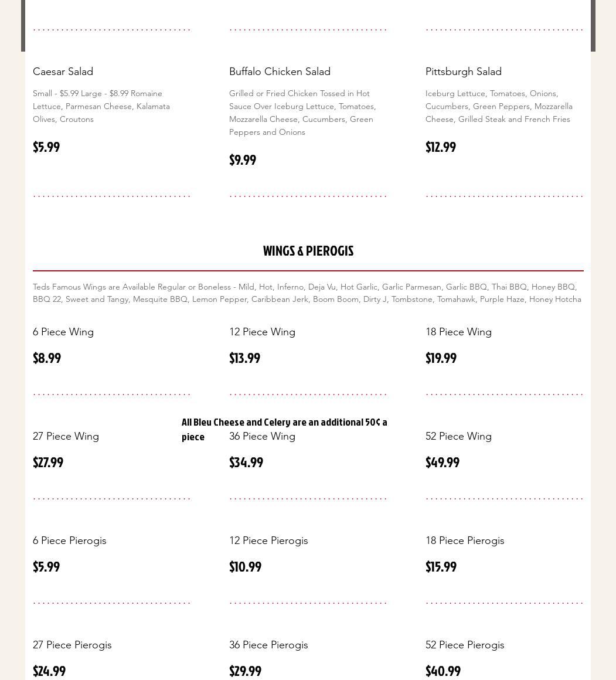Select the Buffalo Chicken Salad title
The height and width of the screenshot is (680, 616).
pyautogui.click(x=280, y=72)
